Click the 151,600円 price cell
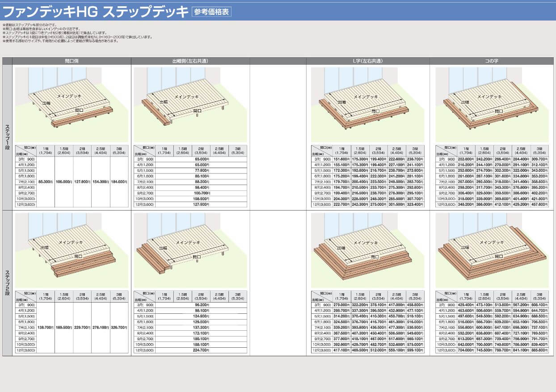The height and width of the screenshot is (392, 556). tap(341, 159)
